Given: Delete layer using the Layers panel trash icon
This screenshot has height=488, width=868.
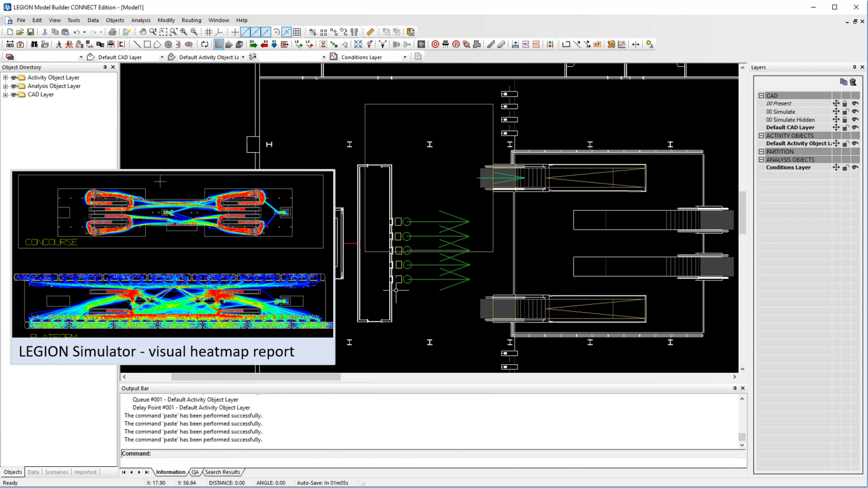Looking at the screenshot, I should pyautogui.click(x=853, y=82).
